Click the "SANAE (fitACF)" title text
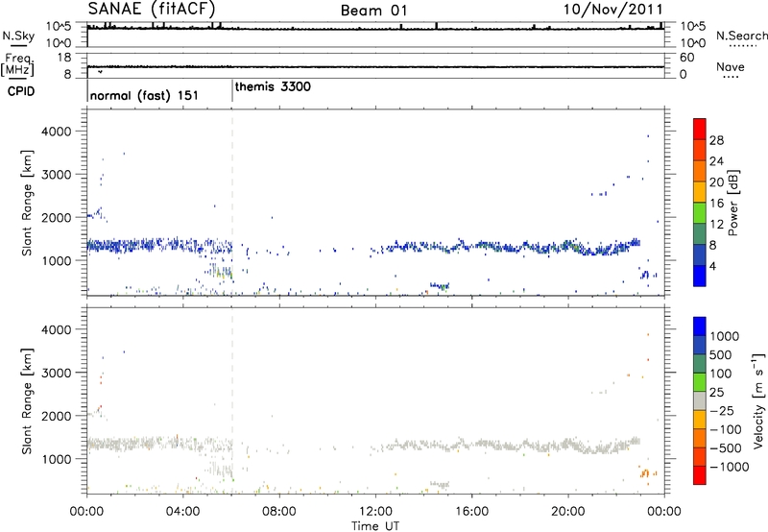Image resolution: width=768 pixels, height=532 pixels. click(x=152, y=9)
